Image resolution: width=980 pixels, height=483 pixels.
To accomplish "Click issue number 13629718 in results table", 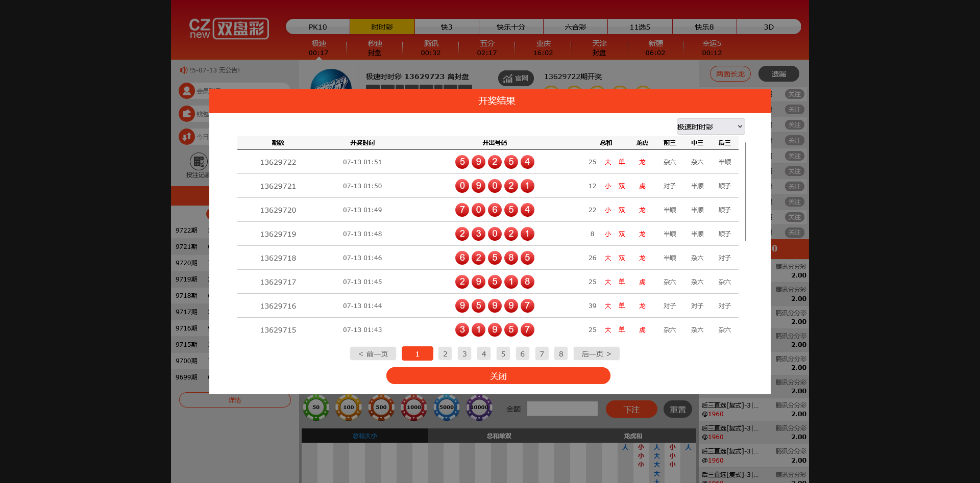I will tap(278, 258).
